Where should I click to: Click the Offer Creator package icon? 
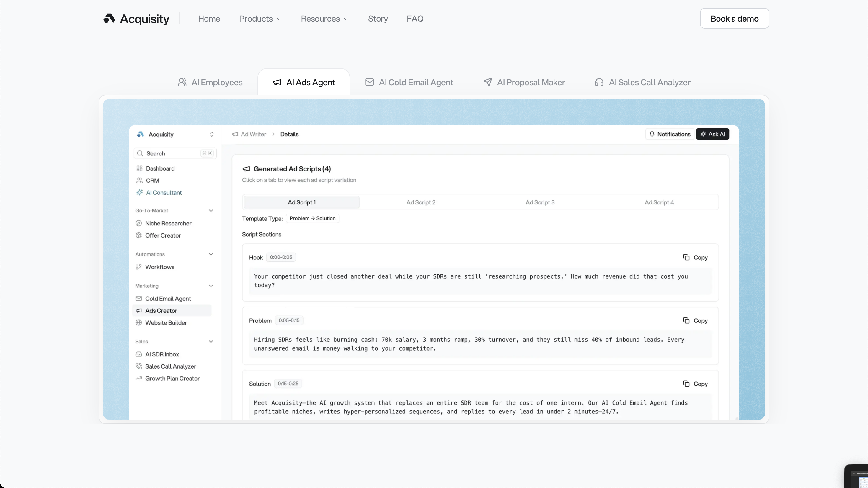coord(138,235)
